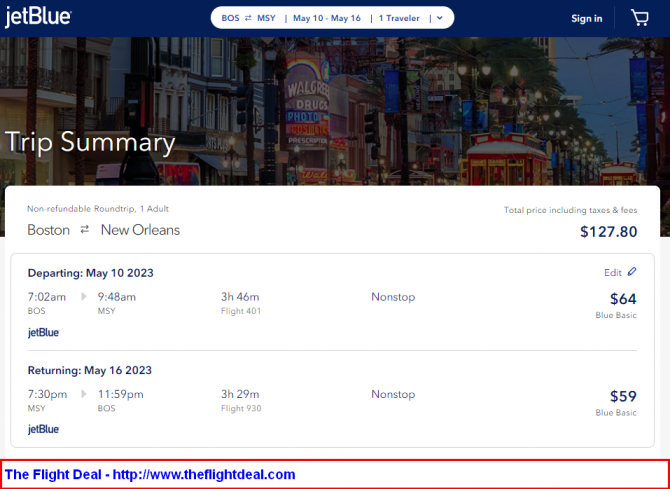670x489 pixels.
Task: Click return departure time 7:30pm
Action: 47,394
